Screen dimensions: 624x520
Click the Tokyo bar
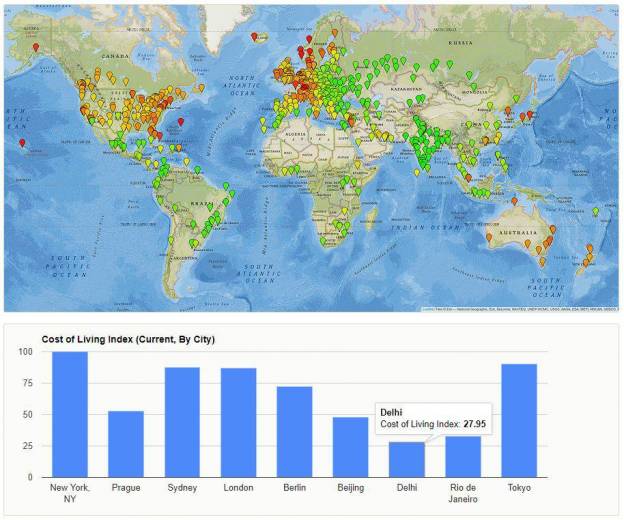point(519,420)
